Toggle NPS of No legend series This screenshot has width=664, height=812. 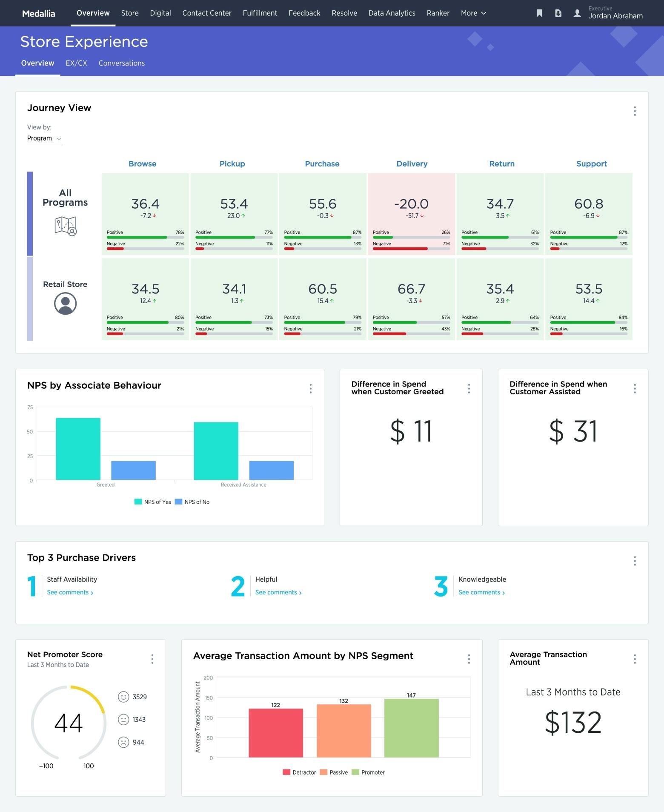(x=192, y=502)
